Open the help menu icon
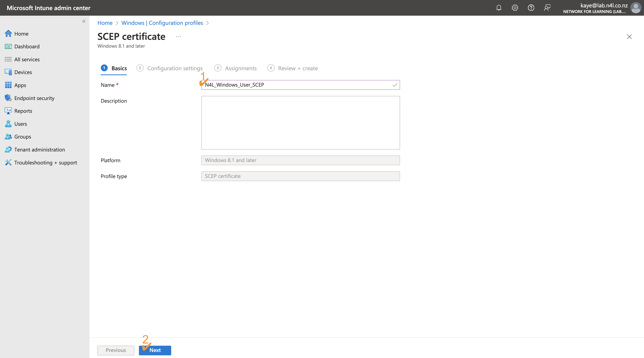 531,8
